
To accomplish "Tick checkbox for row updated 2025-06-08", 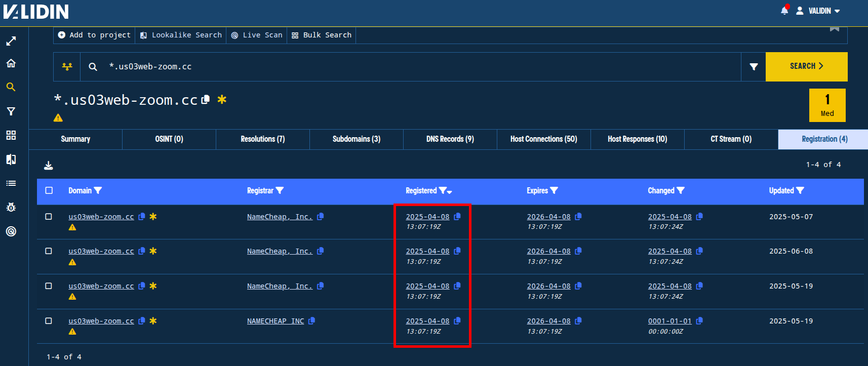I will click(x=49, y=251).
